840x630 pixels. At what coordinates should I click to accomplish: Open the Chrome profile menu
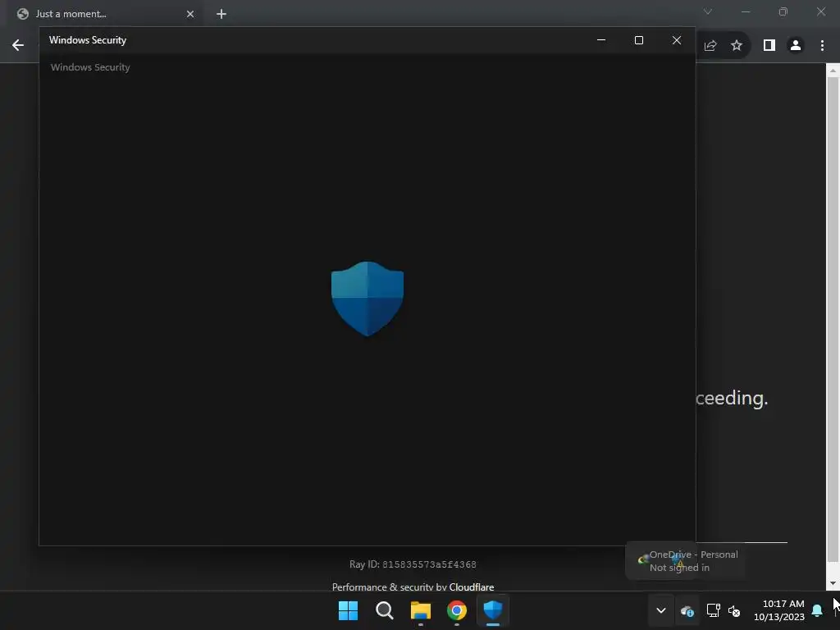(796, 45)
